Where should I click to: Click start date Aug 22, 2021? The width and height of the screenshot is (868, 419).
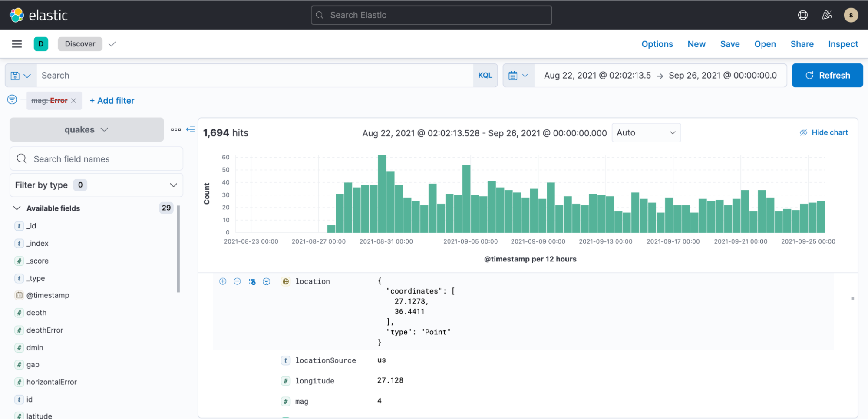coord(597,76)
